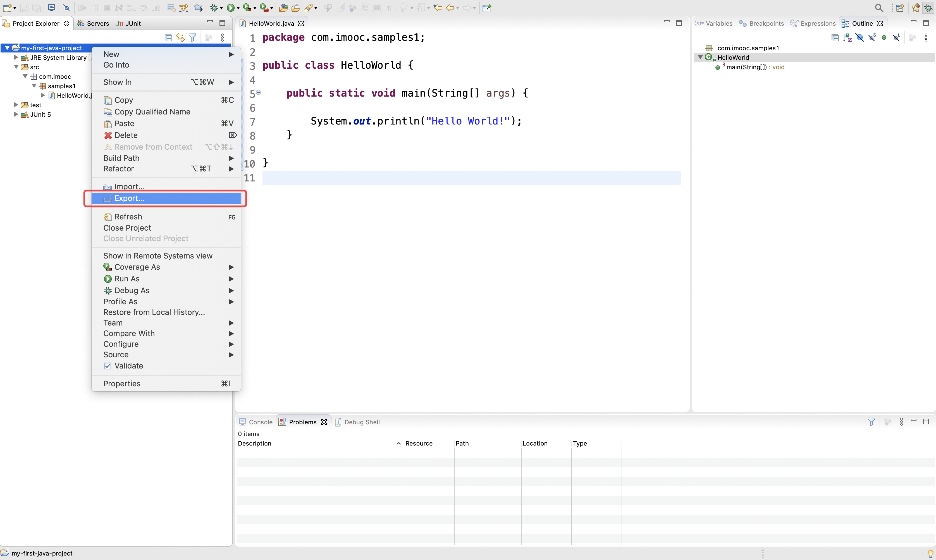
Task: Click the Coverage launch toolbar icon
Action: click(247, 8)
